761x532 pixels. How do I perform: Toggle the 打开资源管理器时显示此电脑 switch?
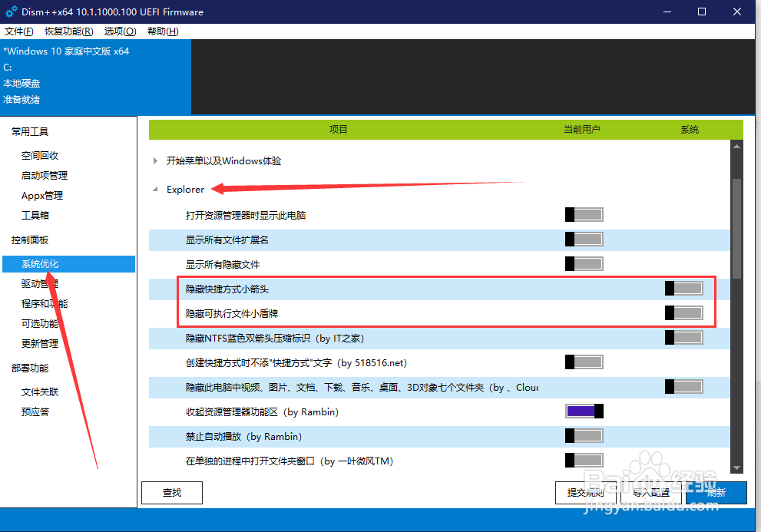(584, 214)
